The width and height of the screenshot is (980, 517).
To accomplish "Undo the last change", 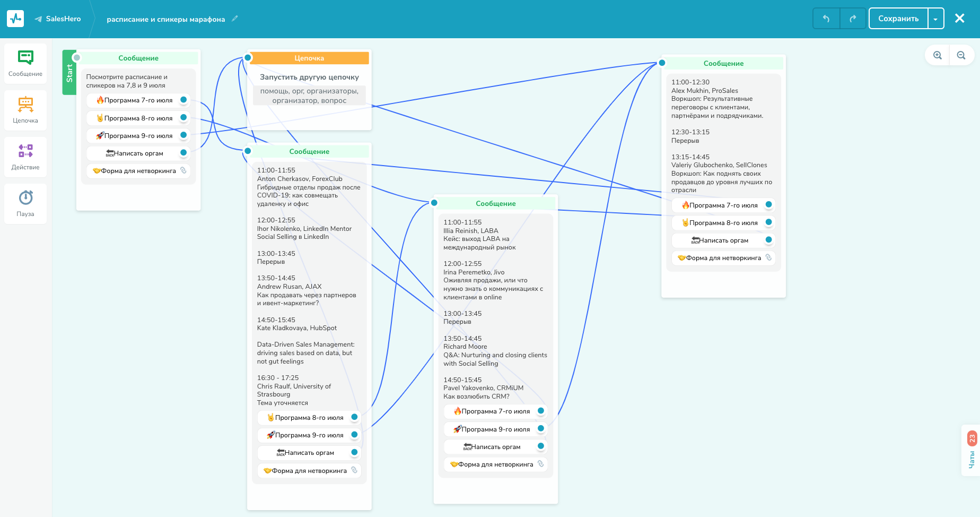I will 826,19.
